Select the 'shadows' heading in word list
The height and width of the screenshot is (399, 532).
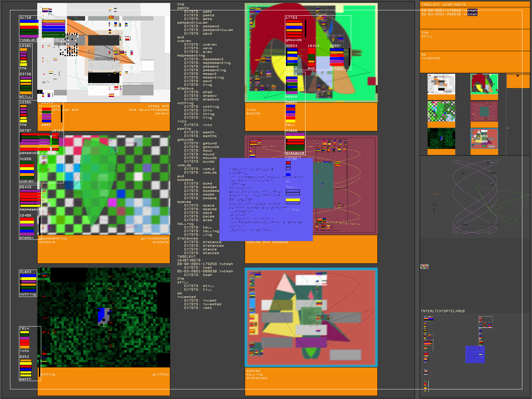[185, 88]
